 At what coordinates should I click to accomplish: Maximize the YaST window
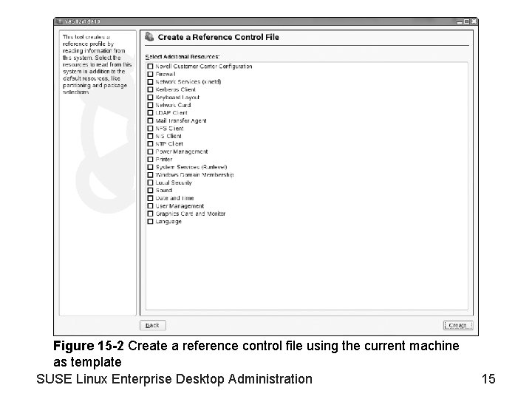point(466,21)
